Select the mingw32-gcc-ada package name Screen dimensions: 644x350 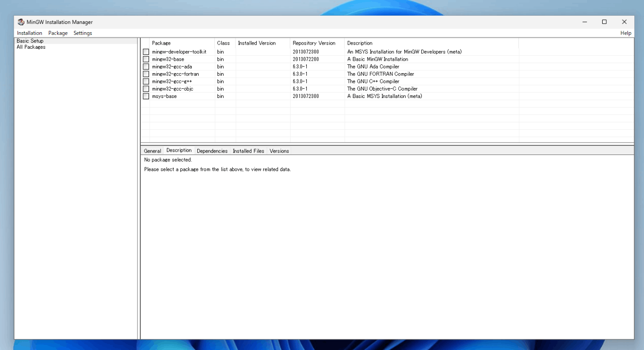(x=172, y=67)
